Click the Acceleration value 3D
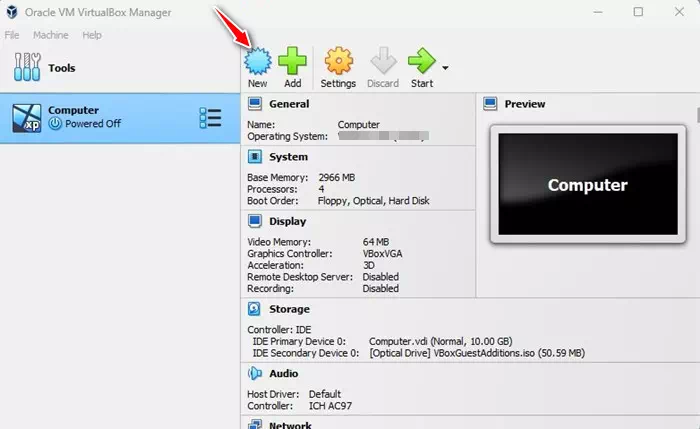Viewport: 700px width, 429px height. click(368, 265)
